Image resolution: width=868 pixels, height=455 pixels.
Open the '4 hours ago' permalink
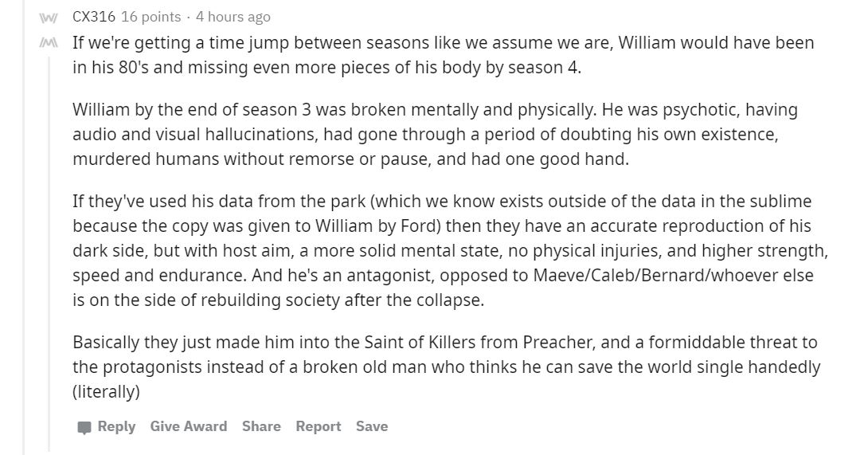(233, 17)
